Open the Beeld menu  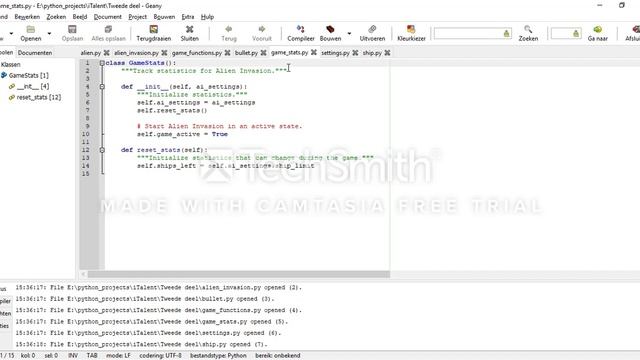tap(80, 17)
